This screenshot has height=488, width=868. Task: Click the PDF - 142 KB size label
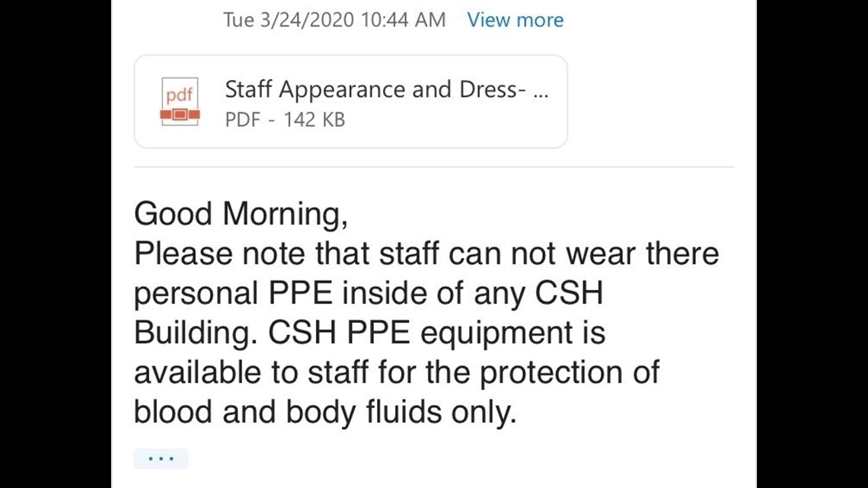285,120
